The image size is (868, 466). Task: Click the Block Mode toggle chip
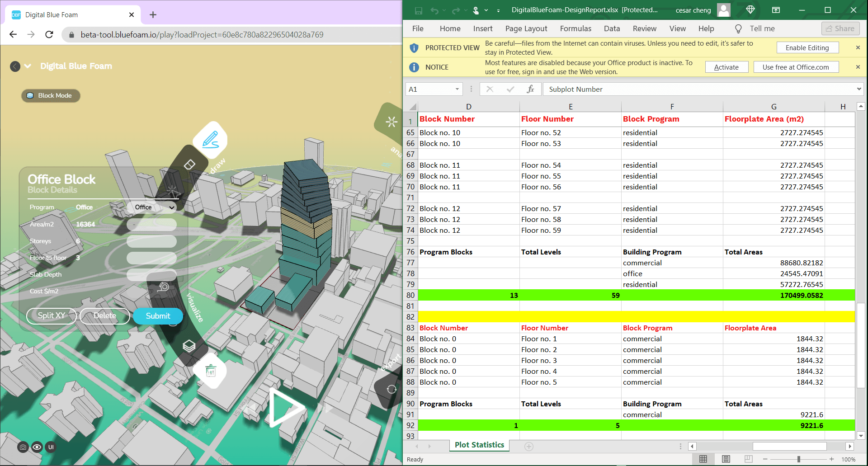click(51, 95)
